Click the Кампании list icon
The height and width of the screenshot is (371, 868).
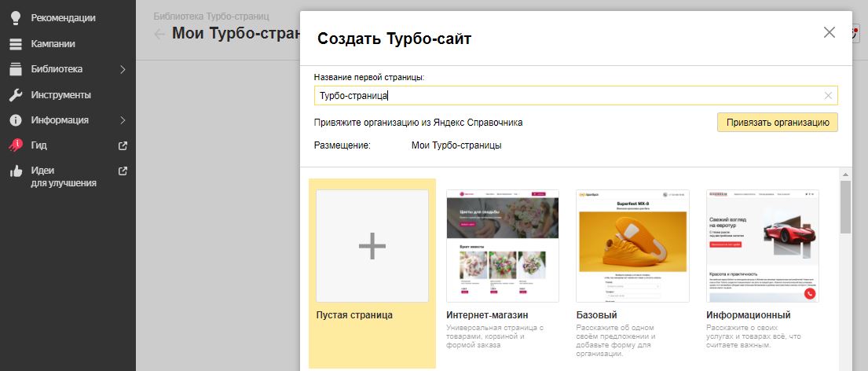tap(15, 44)
